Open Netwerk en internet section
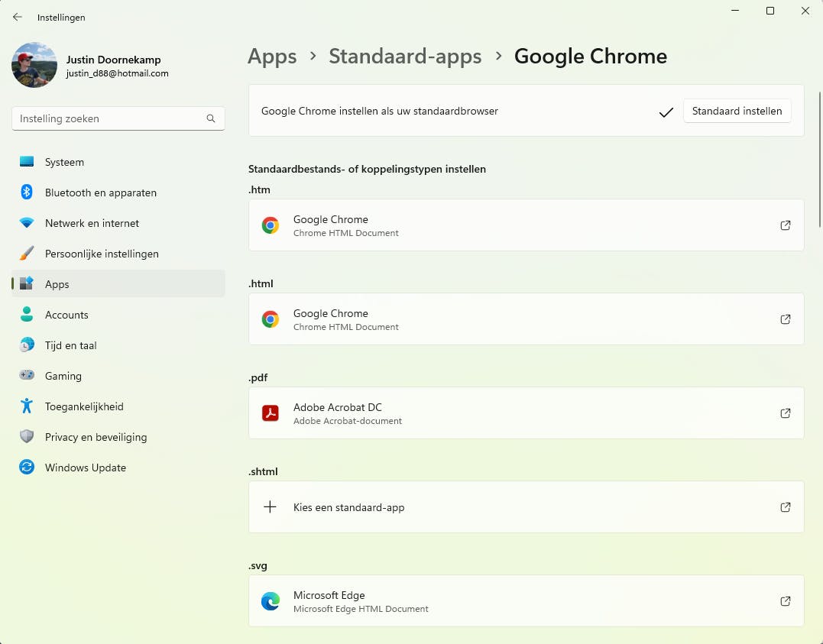823x644 pixels. point(92,223)
